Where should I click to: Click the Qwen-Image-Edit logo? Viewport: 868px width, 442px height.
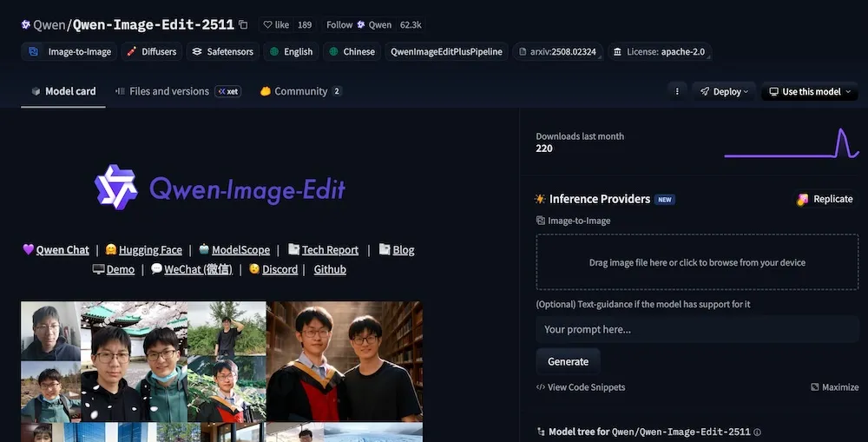tap(220, 188)
